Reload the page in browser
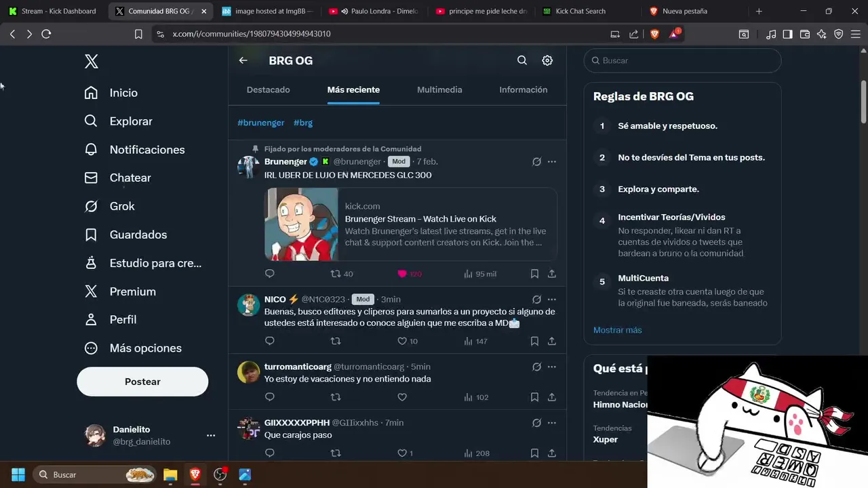Viewport: 868px width, 488px height. pyautogui.click(x=46, y=34)
